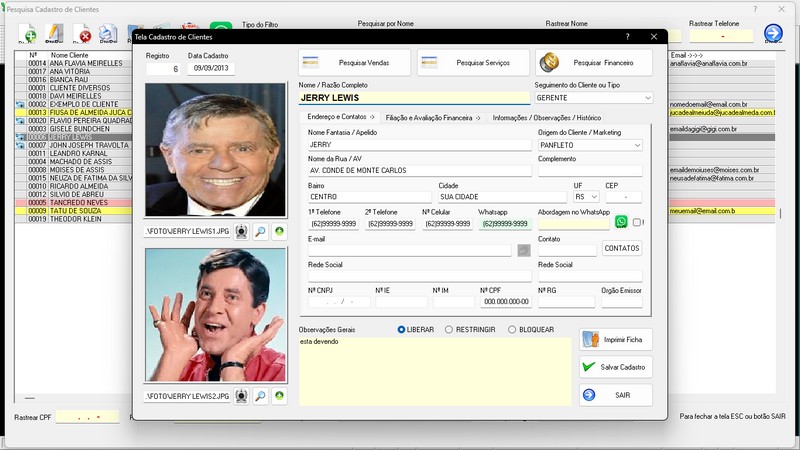The width and height of the screenshot is (800, 450).
Task: Click the Imprimir Ficha button
Action: point(615,339)
